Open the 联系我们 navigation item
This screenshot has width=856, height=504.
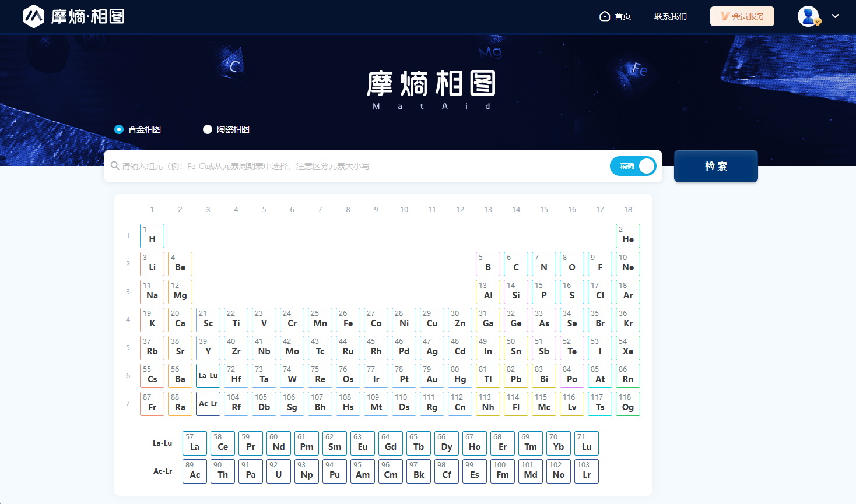(670, 16)
